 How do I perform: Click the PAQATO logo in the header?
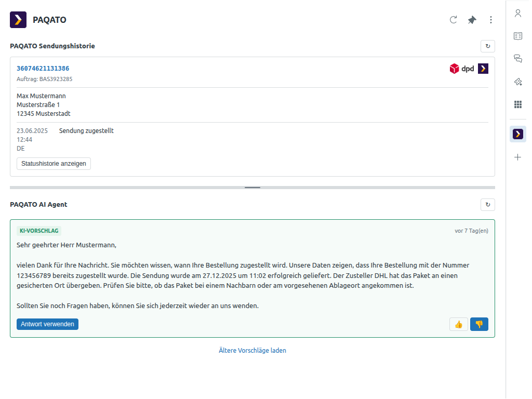(x=18, y=20)
